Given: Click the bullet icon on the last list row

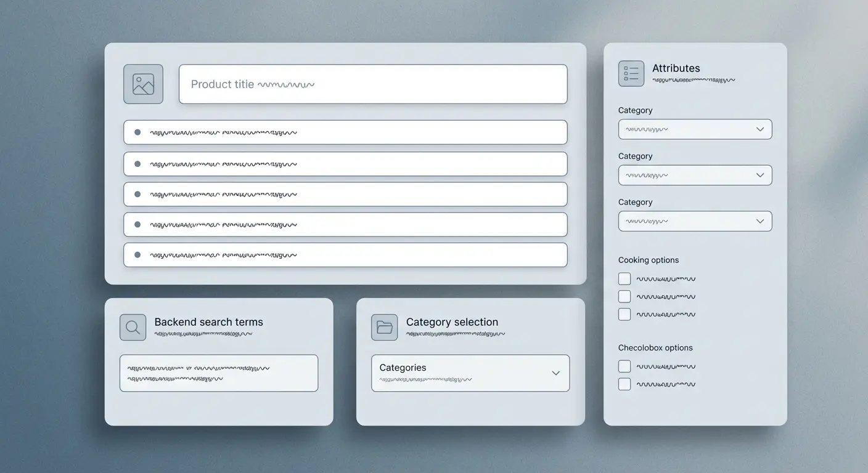Looking at the screenshot, I should point(137,254).
